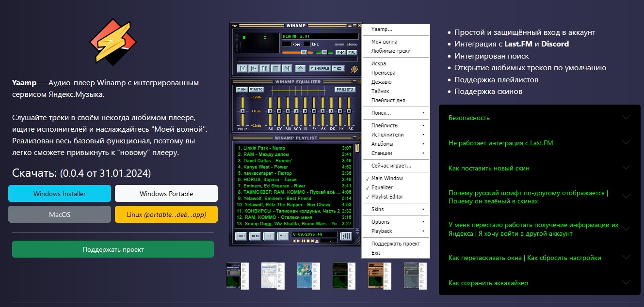Viewport: 644px width, 307px height.
Task: Click Winamp's previous track button
Action: coord(242,68)
